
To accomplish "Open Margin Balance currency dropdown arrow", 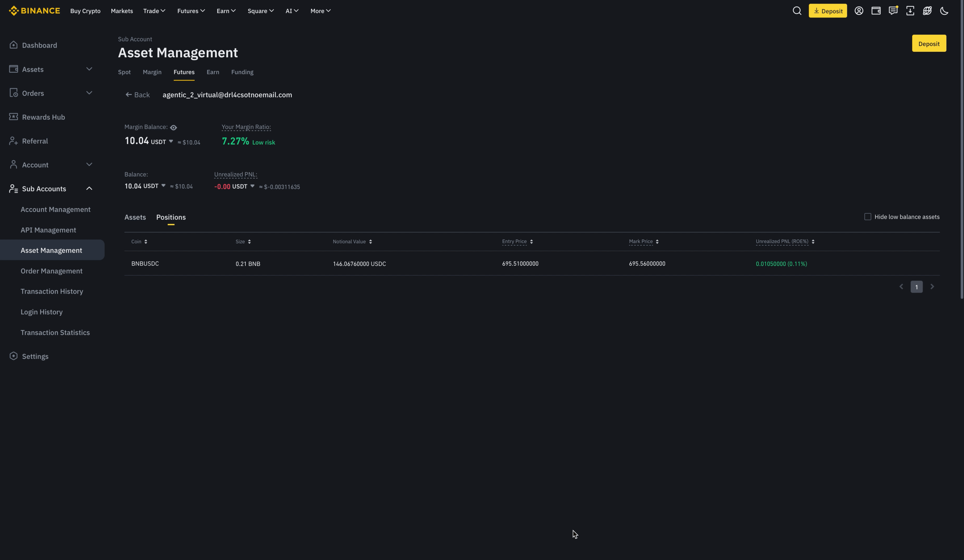I will coord(171,142).
